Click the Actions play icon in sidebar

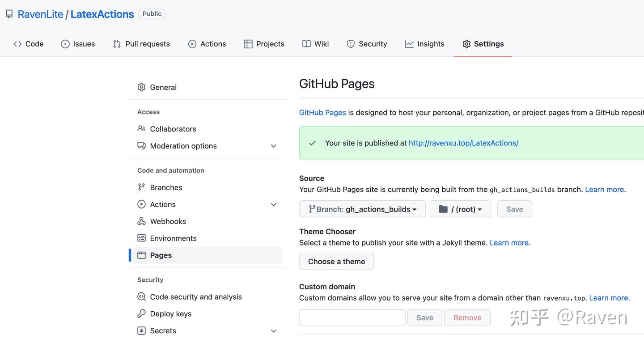[141, 204]
